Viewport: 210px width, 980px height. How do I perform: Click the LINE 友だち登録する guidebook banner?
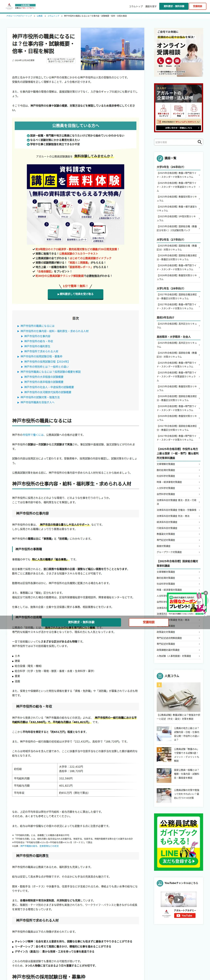click(178, 842)
